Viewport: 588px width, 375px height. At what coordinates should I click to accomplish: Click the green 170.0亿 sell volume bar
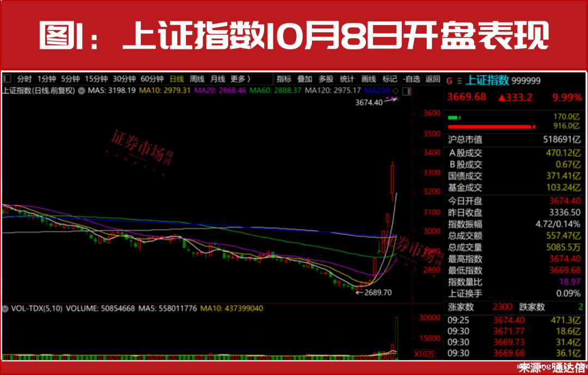[454, 118]
